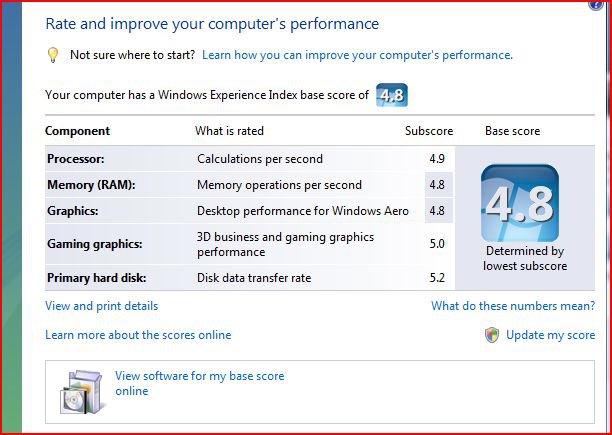612x435 pixels.
Task: Select the Processor row
Action: pyautogui.click(x=250, y=159)
